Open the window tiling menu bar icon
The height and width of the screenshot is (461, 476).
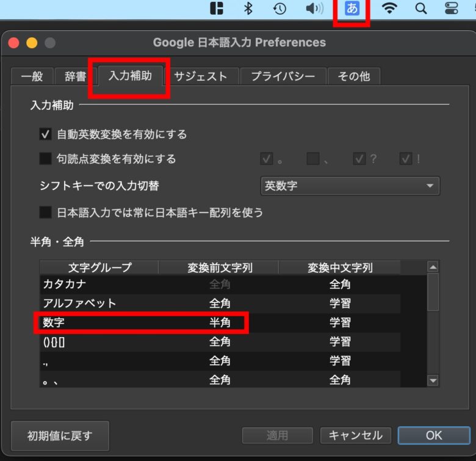click(x=217, y=8)
